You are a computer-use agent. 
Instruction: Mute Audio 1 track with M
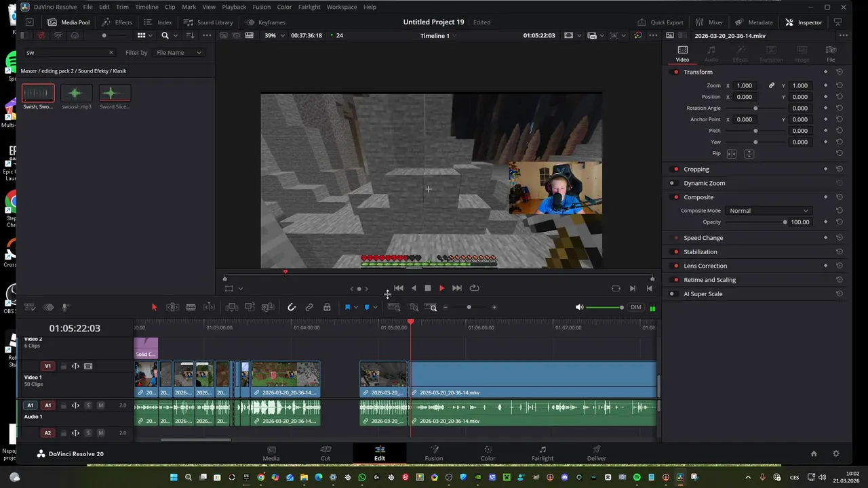pyautogui.click(x=100, y=405)
